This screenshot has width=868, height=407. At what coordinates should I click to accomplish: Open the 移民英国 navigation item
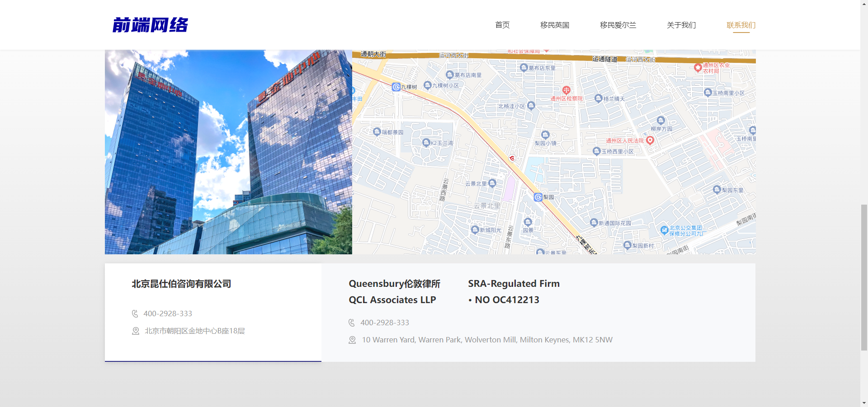click(x=555, y=25)
